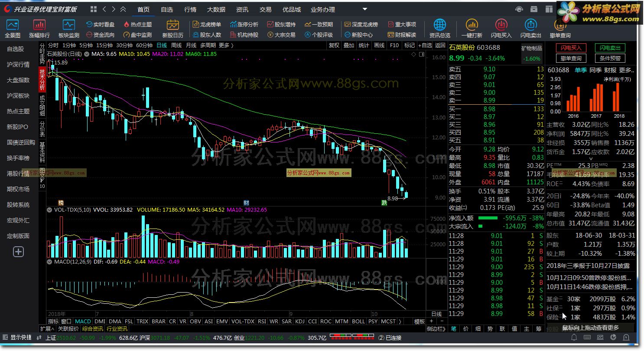Open 资讯总览 news overview globe
The image size is (644, 351).
(x=439, y=29)
